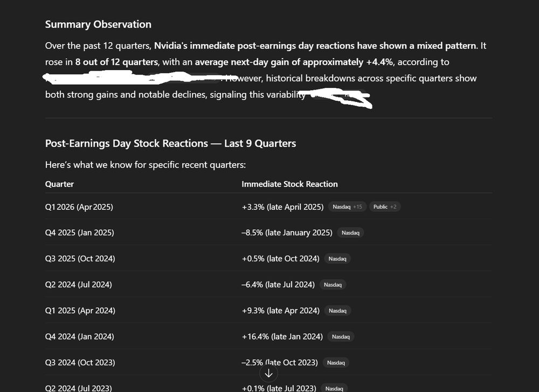539x392 pixels.
Task: Open Nasdaq citation beside +0.5% late Oct 2024
Action: 337,259
